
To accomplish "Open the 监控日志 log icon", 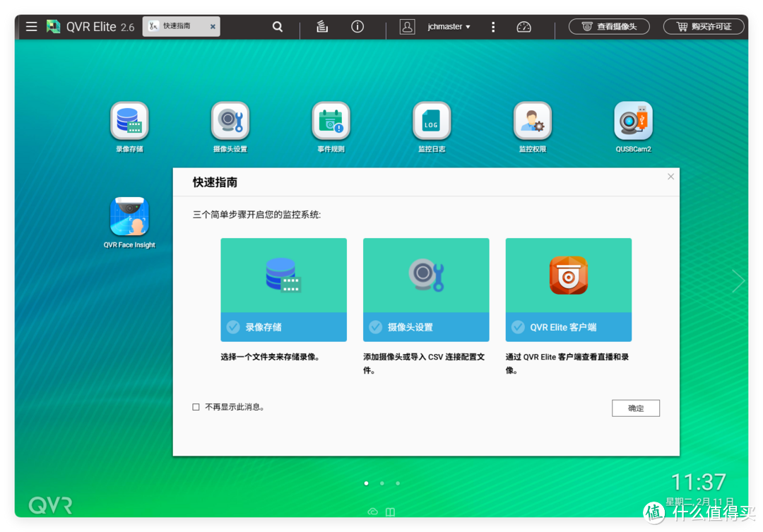I will [432, 122].
